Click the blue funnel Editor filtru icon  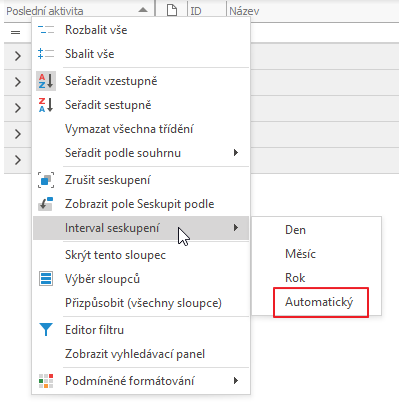pyautogui.click(x=46, y=330)
